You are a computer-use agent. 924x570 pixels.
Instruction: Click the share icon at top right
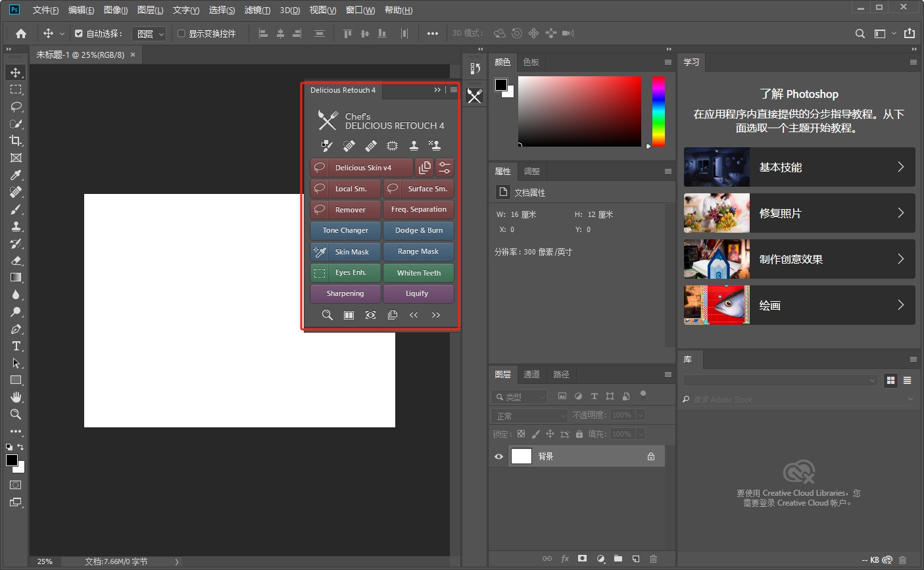coord(910,34)
